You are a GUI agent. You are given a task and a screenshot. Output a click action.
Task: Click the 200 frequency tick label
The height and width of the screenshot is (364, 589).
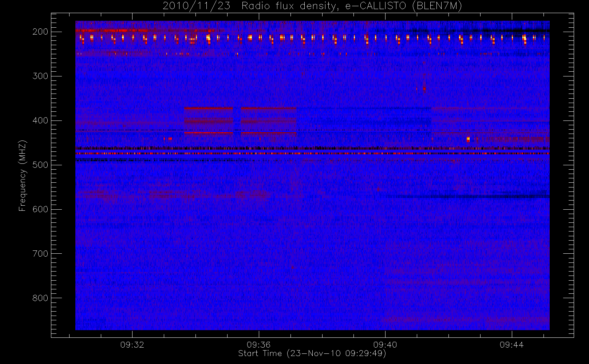(x=40, y=32)
